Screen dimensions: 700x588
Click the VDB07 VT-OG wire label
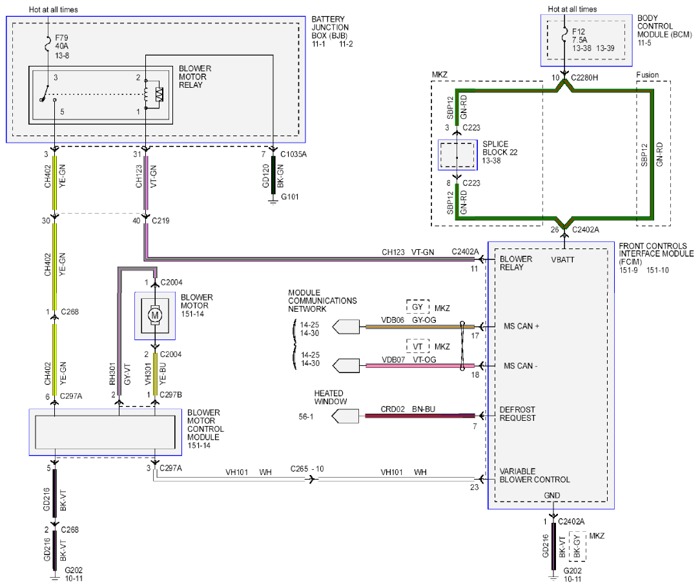(x=409, y=360)
